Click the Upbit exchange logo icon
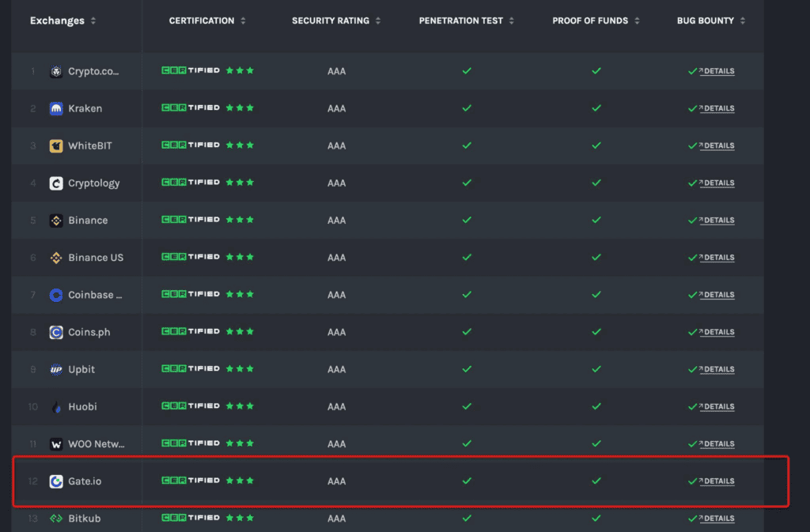The height and width of the screenshot is (532, 810). 56,369
